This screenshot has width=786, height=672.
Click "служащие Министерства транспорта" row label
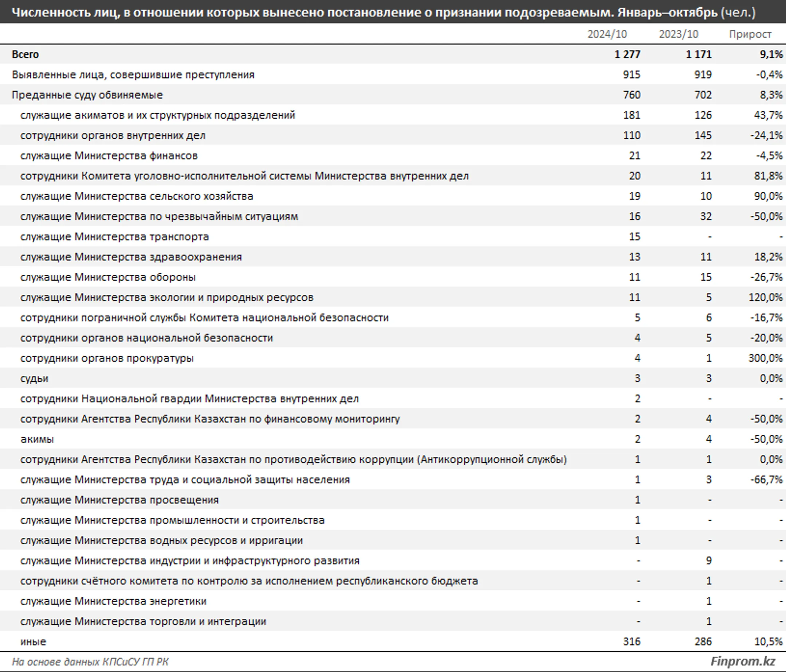coord(115,237)
